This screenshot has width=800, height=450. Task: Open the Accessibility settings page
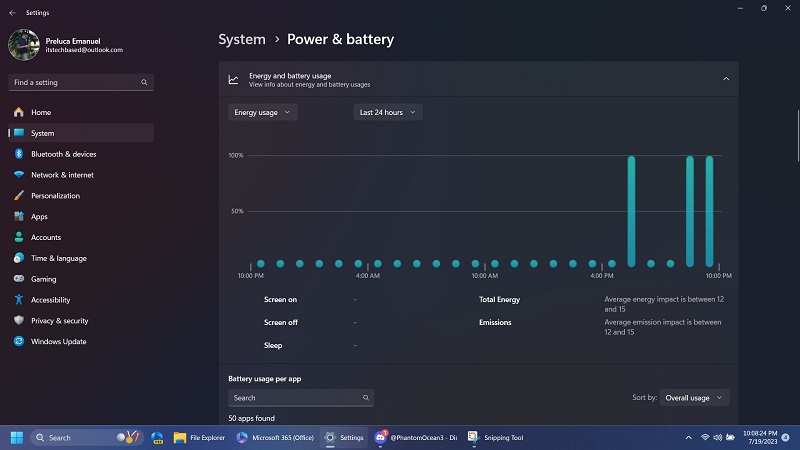[50, 300]
